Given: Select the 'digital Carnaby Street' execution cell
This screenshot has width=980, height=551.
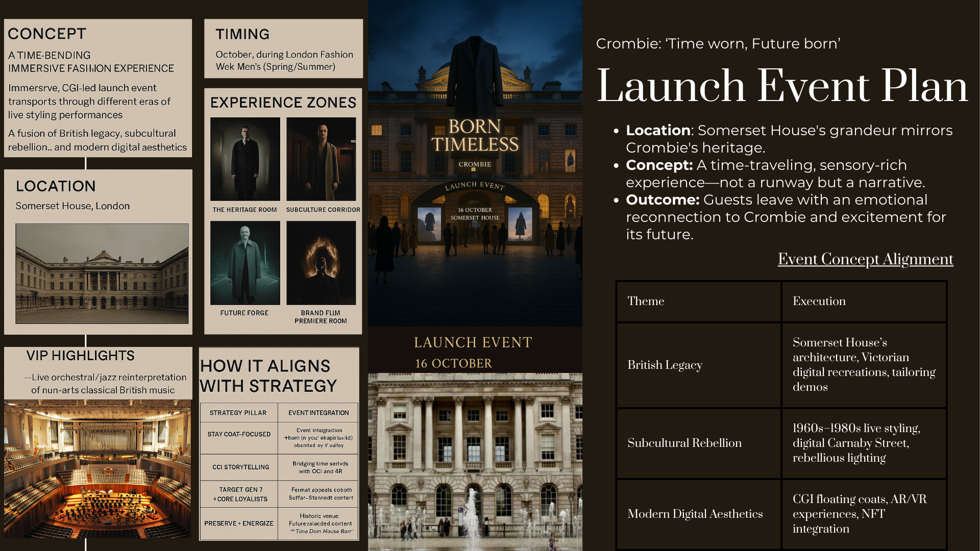Looking at the screenshot, I should (864, 443).
